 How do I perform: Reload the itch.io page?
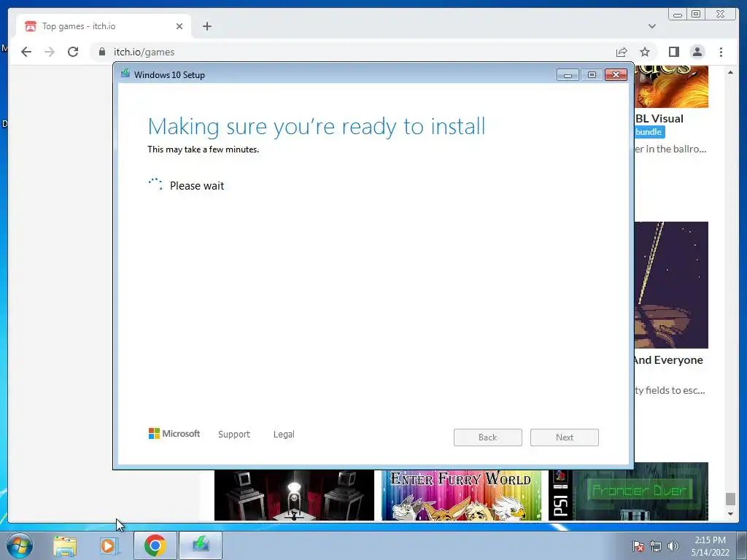click(x=73, y=52)
